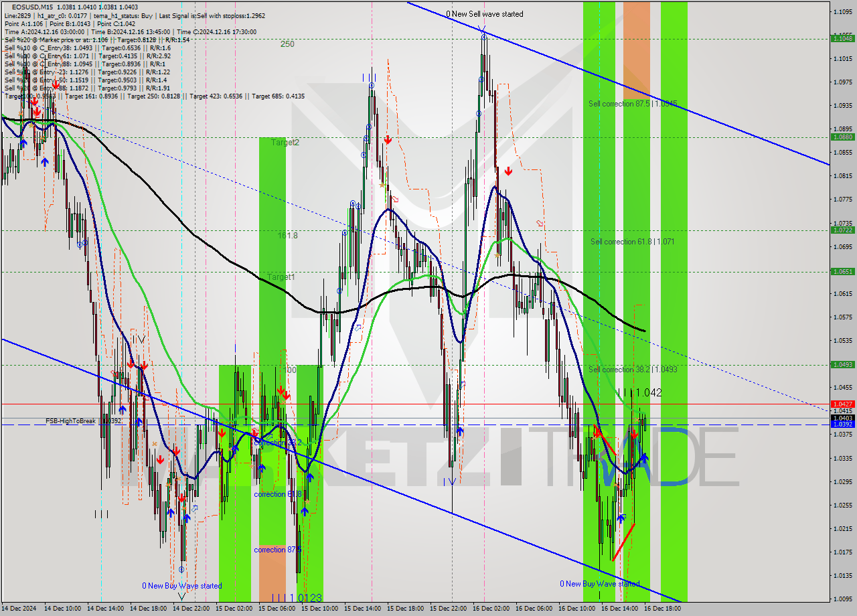Click '14 Dec 22:00' on the time axis
The width and height of the screenshot is (857, 616).
pos(191,609)
